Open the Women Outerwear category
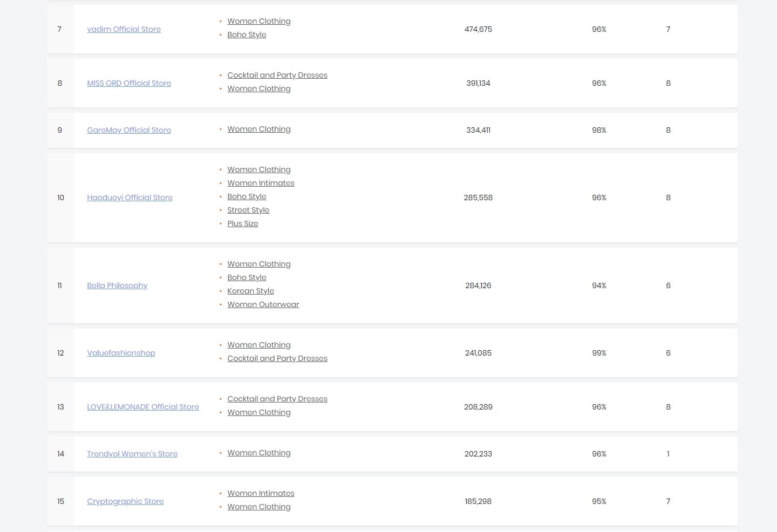 263,304
